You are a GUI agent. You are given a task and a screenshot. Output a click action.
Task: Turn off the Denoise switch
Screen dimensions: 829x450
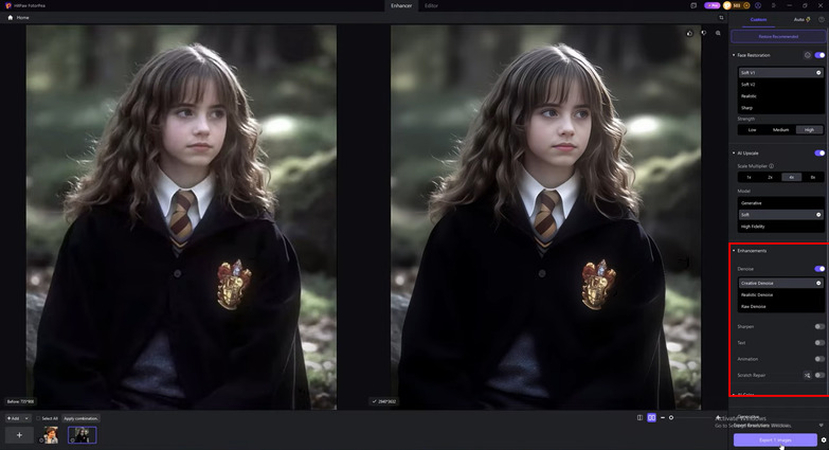coord(819,269)
